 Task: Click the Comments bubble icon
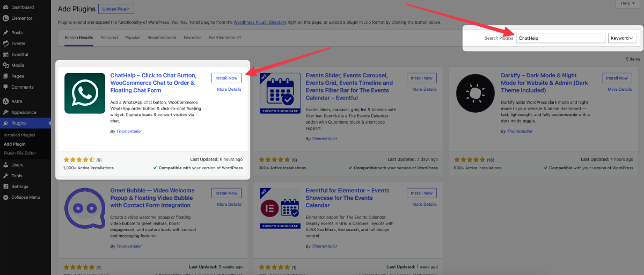(5, 87)
